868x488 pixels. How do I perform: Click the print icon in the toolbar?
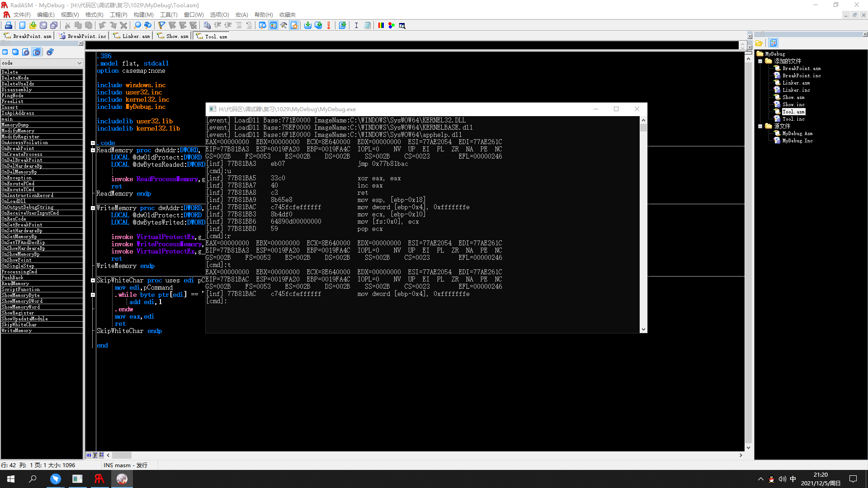[8, 25]
